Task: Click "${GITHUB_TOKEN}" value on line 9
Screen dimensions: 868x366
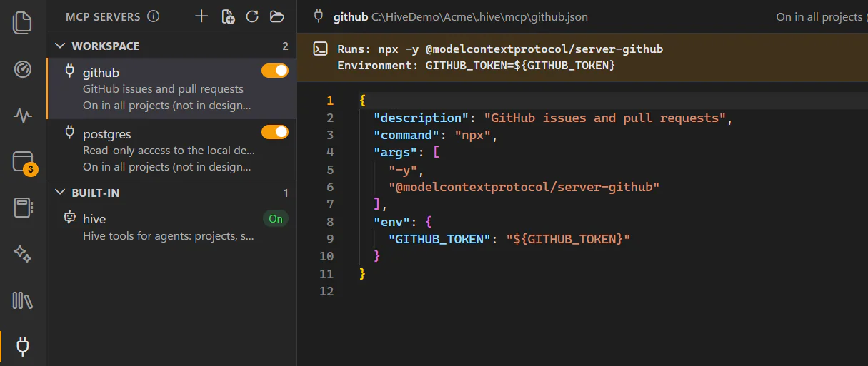Action: click(568, 239)
